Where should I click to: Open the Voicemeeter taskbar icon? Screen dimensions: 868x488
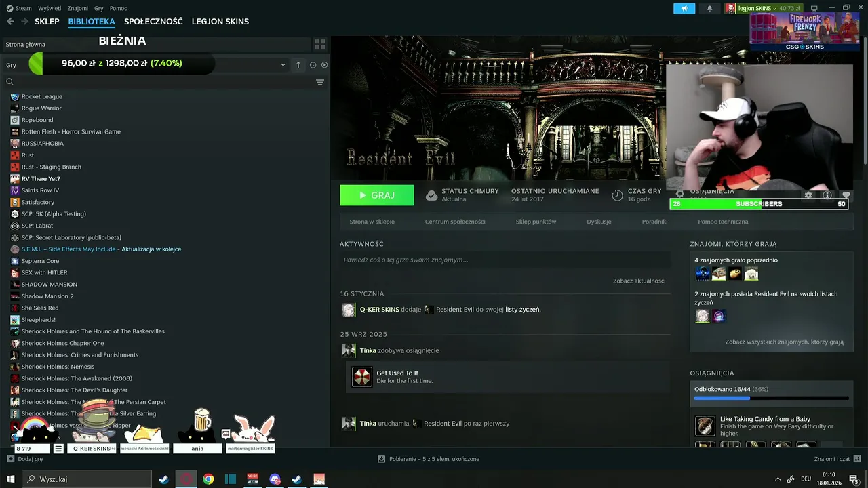253,479
